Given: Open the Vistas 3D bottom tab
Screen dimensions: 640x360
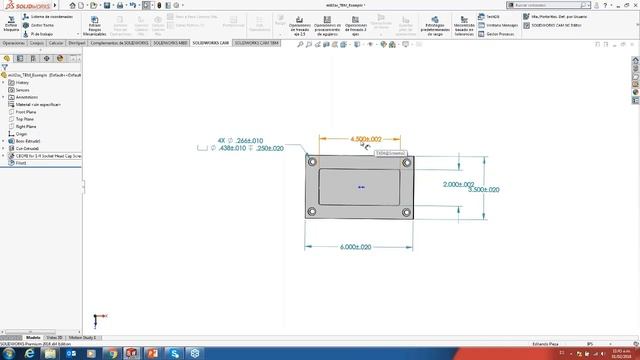Looking at the screenshot, I should pyautogui.click(x=54, y=338).
